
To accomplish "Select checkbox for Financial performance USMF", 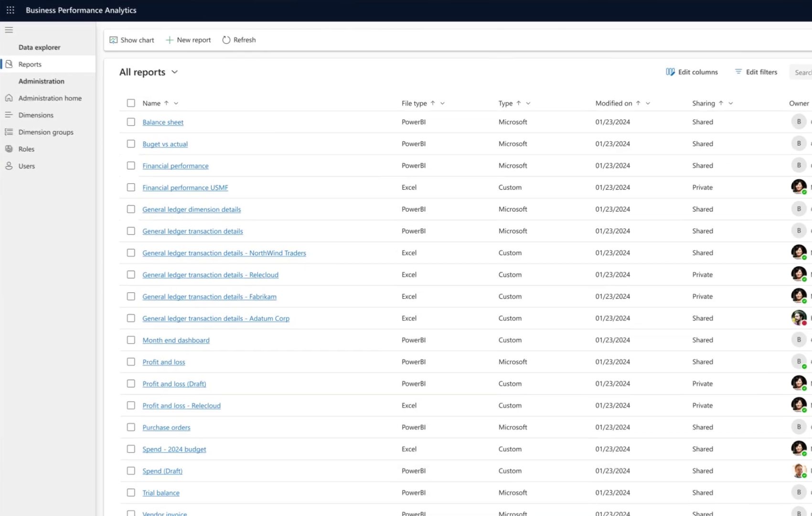I will coord(131,187).
